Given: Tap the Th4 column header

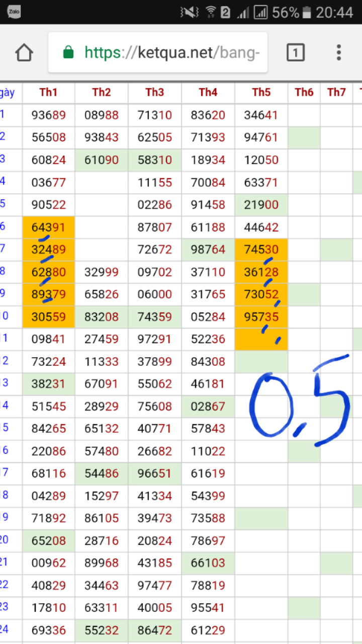Looking at the screenshot, I should coord(208,93).
